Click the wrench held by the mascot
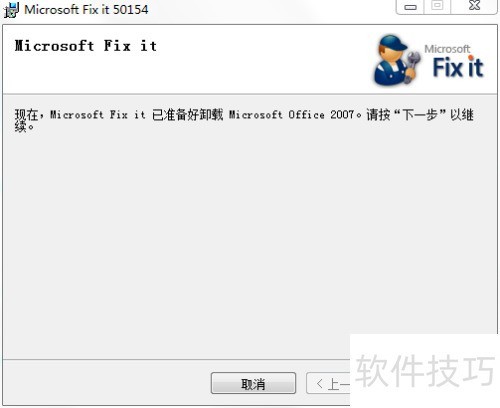 [412, 67]
